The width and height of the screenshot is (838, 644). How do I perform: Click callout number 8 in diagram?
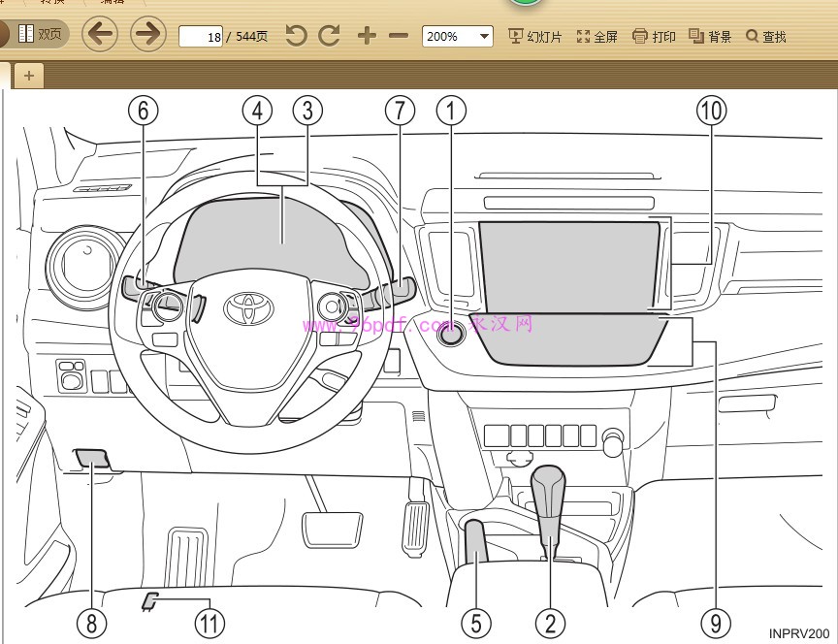[x=91, y=623]
